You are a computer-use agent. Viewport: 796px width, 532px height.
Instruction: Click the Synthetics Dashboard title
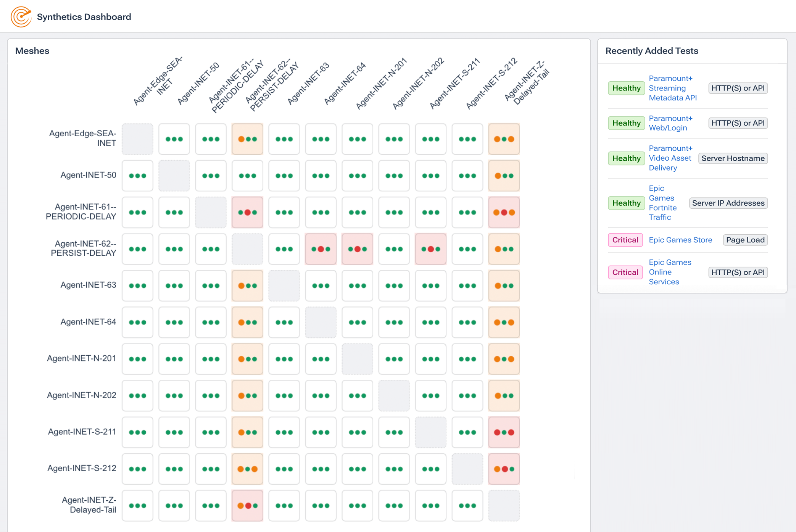coord(84,17)
